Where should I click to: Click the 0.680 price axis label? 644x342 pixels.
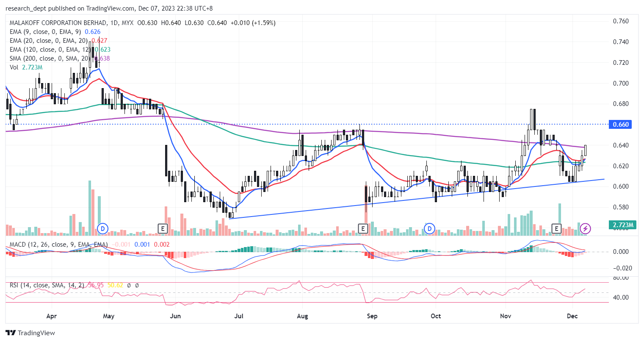tap(621, 104)
